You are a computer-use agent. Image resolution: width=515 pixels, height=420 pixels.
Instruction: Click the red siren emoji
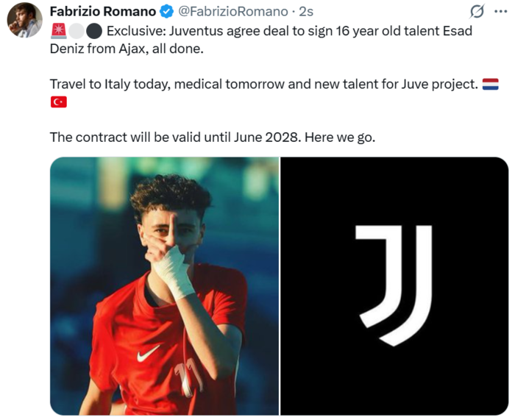[x=58, y=31]
